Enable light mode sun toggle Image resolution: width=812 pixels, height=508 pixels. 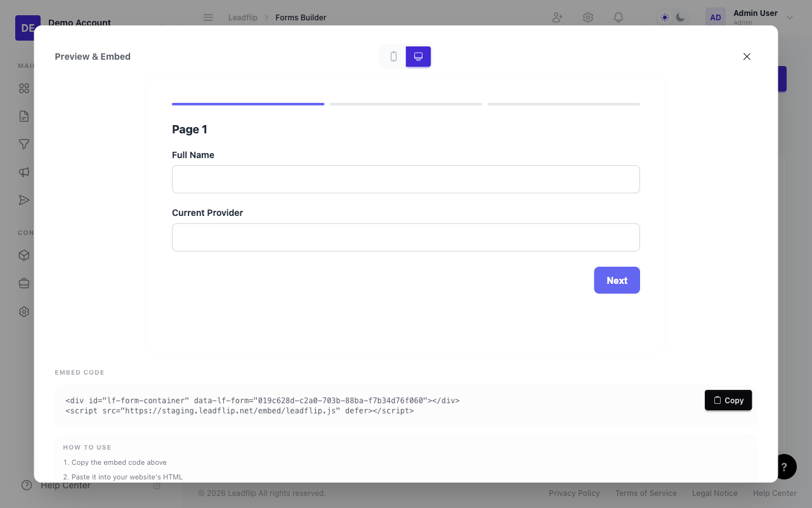665,18
